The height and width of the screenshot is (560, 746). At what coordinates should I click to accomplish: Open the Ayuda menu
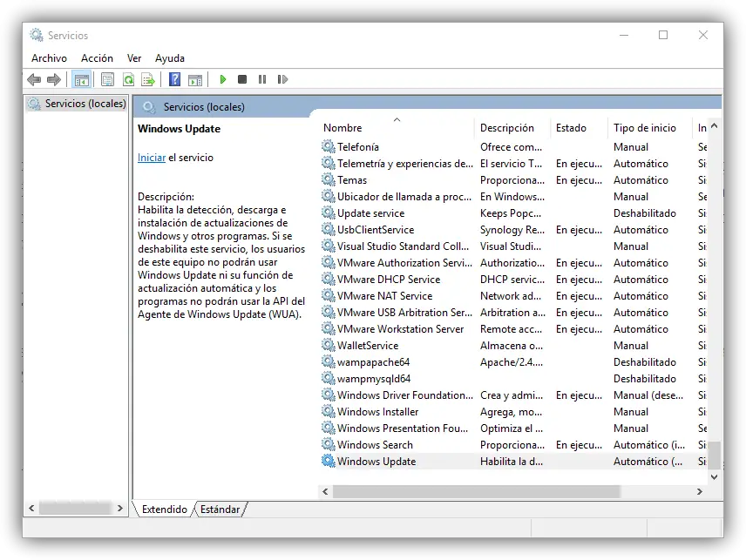point(170,58)
